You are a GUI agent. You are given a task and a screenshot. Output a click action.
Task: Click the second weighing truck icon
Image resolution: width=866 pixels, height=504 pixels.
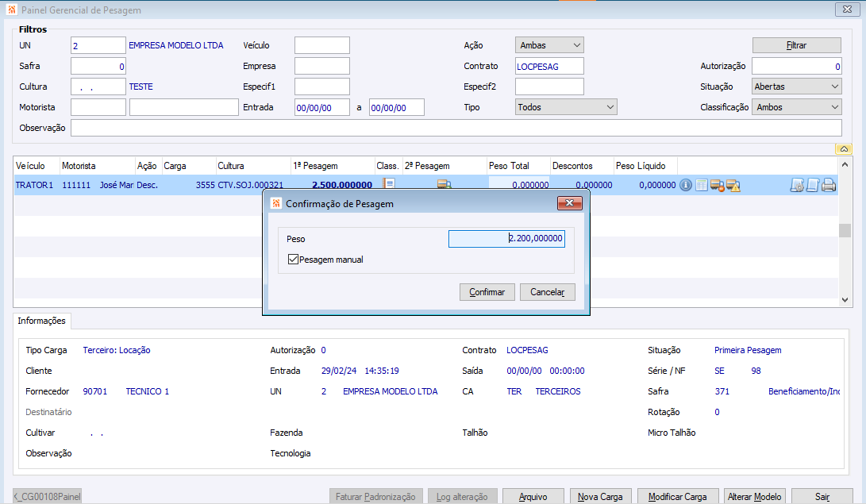[444, 184]
